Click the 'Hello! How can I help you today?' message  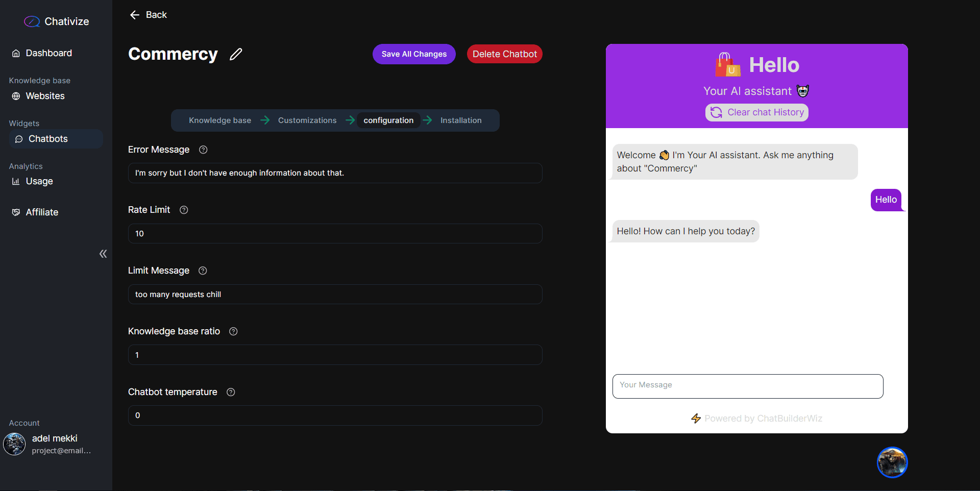[x=685, y=231]
